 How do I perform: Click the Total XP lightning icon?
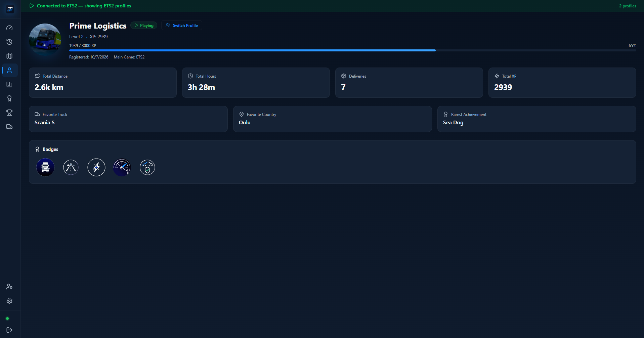[497, 76]
